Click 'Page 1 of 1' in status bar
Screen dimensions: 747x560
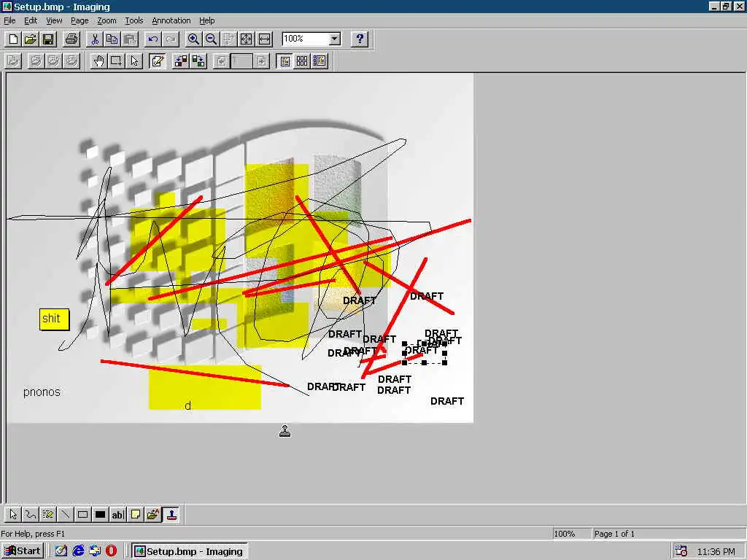614,534
